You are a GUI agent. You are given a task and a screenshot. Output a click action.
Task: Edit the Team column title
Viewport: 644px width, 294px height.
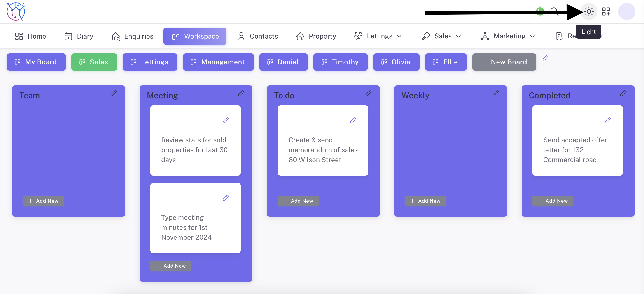pyautogui.click(x=114, y=93)
